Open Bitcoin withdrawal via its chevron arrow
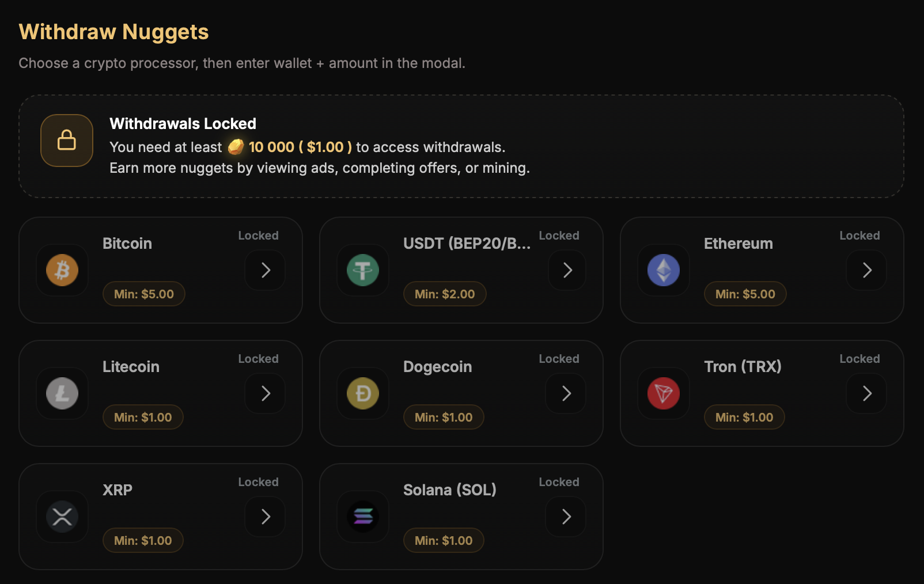The width and height of the screenshot is (924, 584). click(x=265, y=270)
